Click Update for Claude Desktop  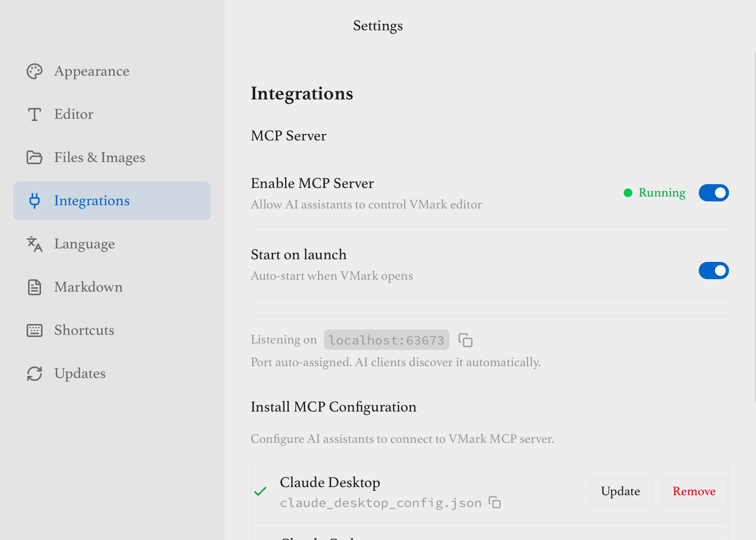[620, 491]
